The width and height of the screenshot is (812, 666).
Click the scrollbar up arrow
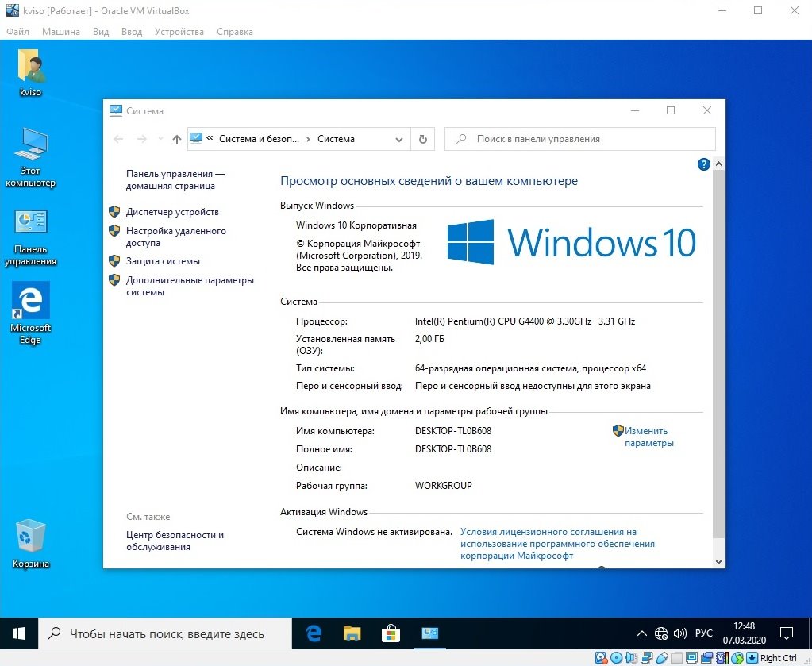click(x=718, y=164)
